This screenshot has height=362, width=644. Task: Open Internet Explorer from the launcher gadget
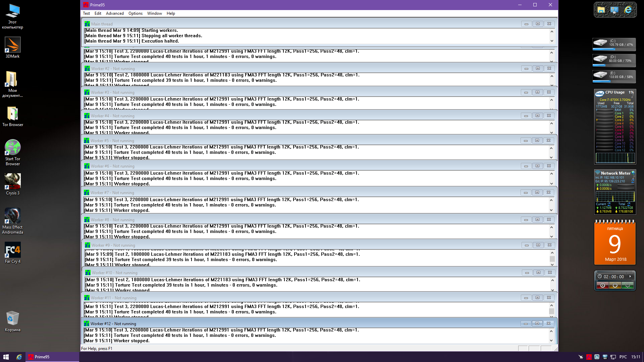click(628, 10)
